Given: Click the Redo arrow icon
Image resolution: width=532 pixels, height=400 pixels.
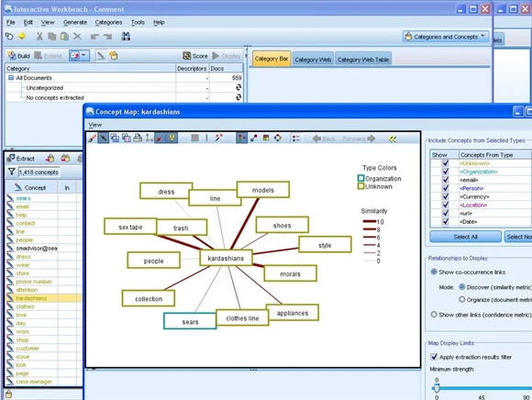Looking at the screenshot, I should [x=107, y=37].
